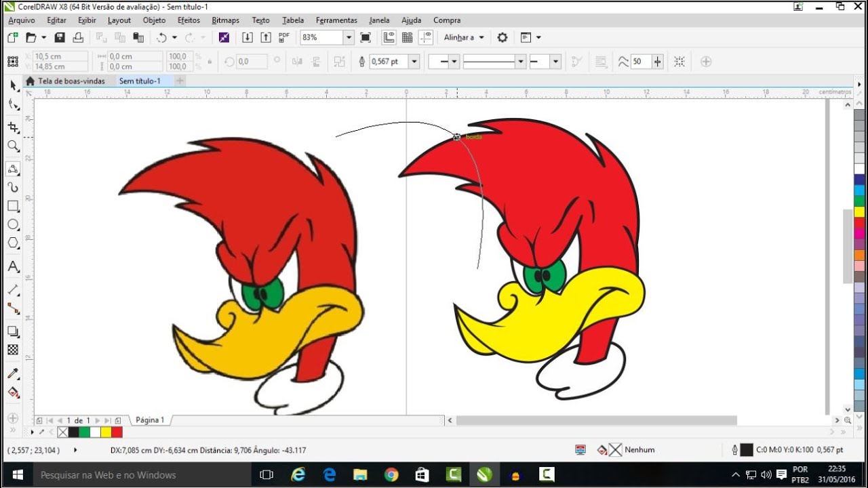The width and height of the screenshot is (868, 488).
Task: Click the red swatch in document palette
Action: coord(117,432)
